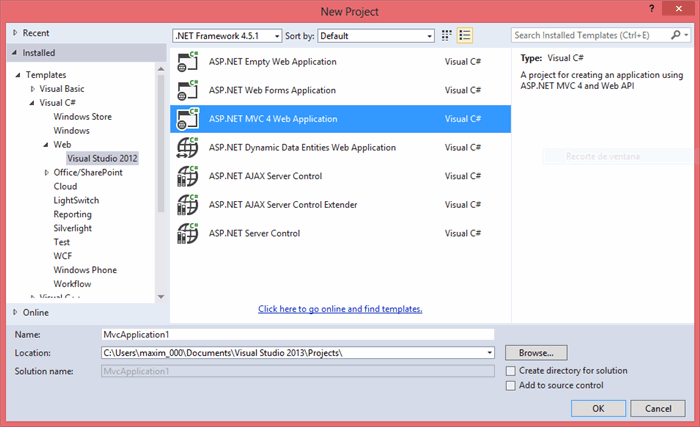
Task: Select ASP.NET Web Forms Application row text
Action: [x=272, y=90]
